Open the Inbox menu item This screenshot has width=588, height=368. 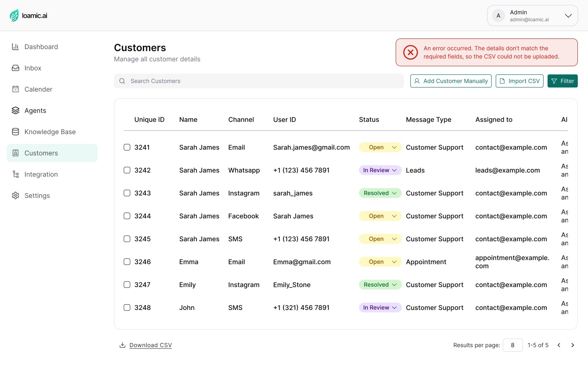52,68
